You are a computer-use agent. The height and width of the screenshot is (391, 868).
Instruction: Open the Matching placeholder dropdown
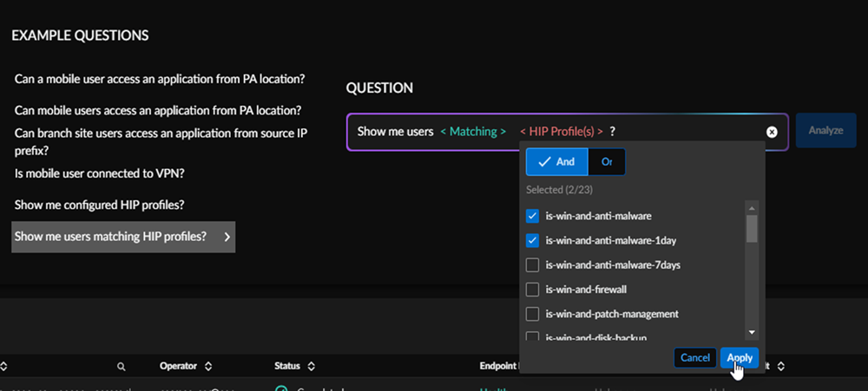click(472, 132)
